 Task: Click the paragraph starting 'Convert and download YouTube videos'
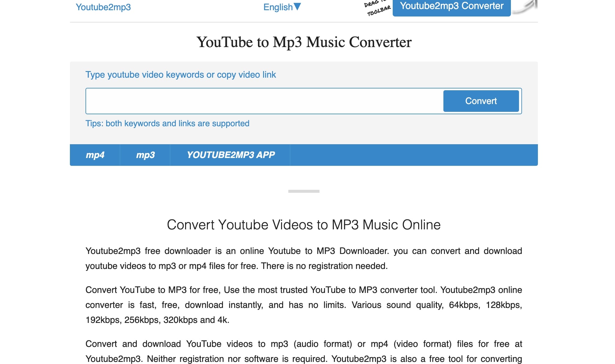pyautogui.click(x=304, y=351)
